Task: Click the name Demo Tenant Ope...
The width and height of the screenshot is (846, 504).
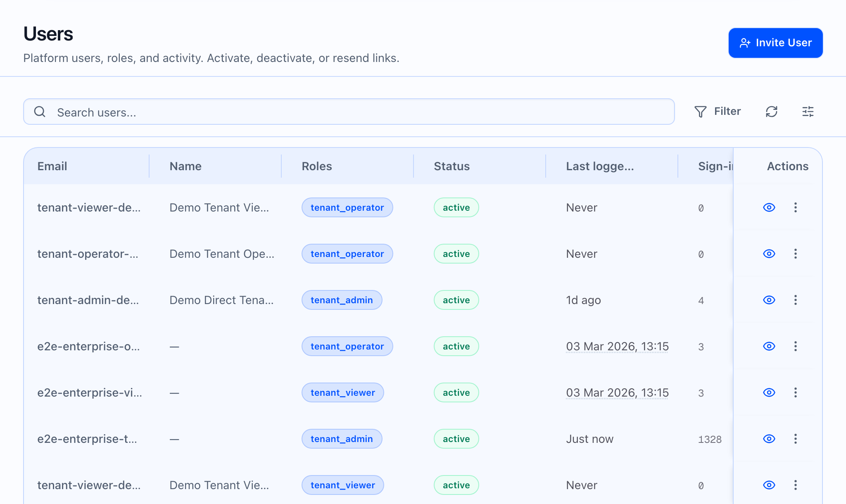Action: [x=222, y=254]
